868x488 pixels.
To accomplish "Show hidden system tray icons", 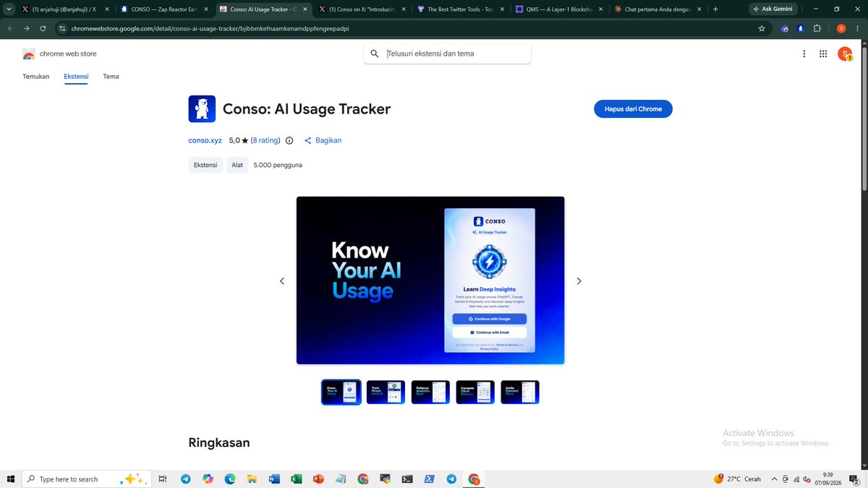I will [775, 479].
